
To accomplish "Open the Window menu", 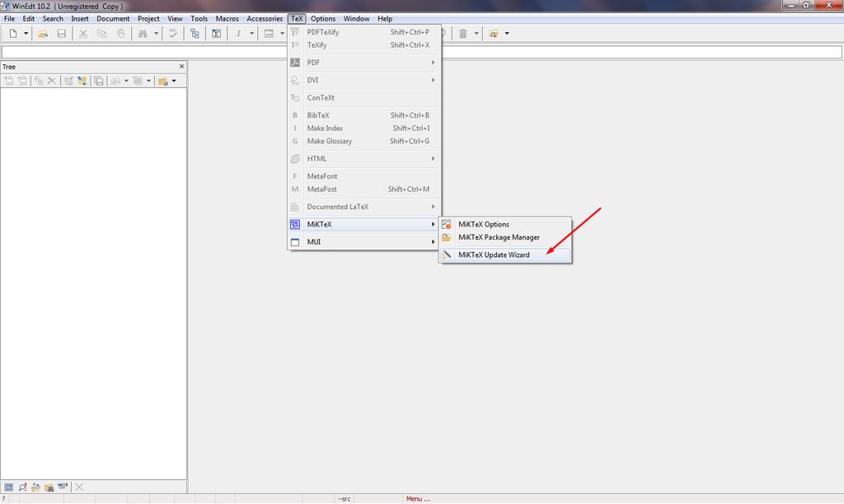I will point(356,18).
